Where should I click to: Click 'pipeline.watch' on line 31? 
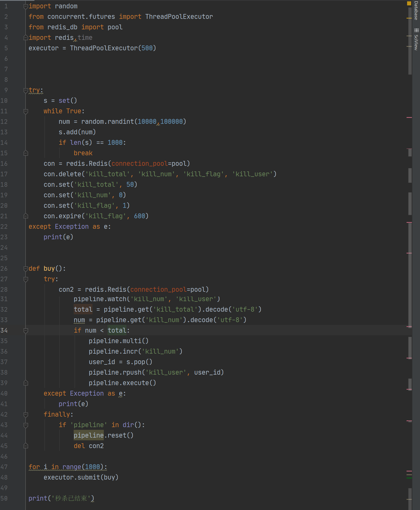point(100,299)
